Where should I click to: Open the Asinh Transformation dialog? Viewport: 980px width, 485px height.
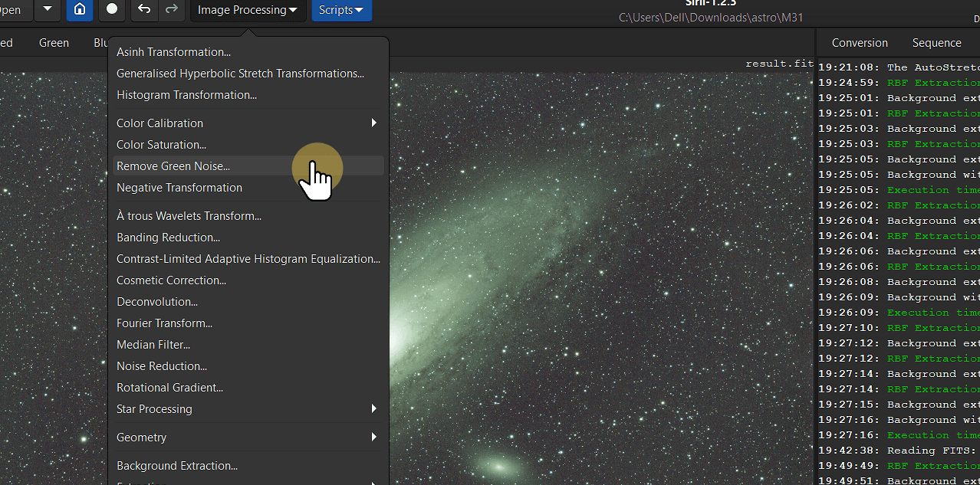[173, 52]
